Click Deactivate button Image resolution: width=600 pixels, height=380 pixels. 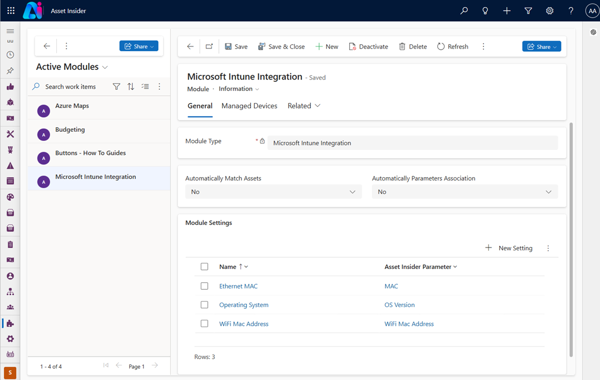pyautogui.click(x=368, y=46)
